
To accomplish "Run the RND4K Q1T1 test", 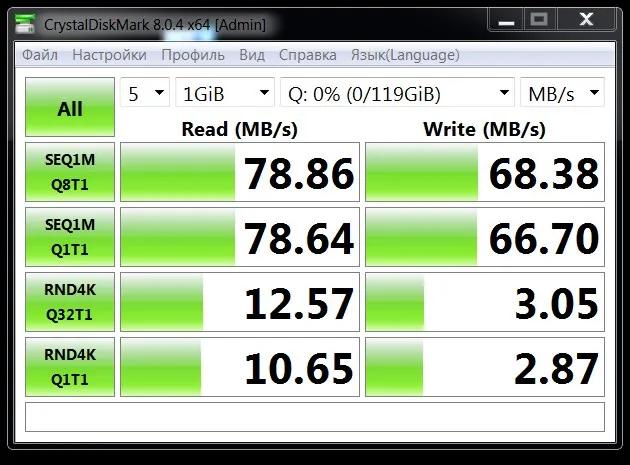I will [70, 367].
